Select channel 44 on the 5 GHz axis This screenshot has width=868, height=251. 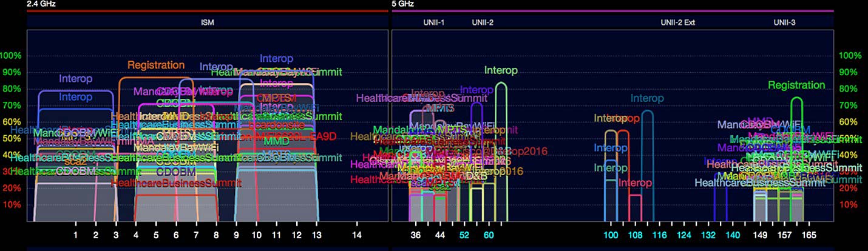pyautogui.click(x=440, y=234)
